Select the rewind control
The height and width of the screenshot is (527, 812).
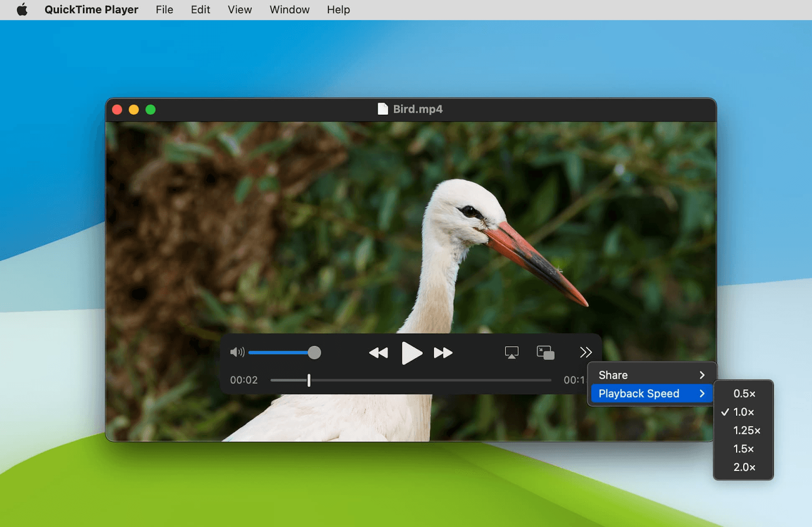coord(379,352)
